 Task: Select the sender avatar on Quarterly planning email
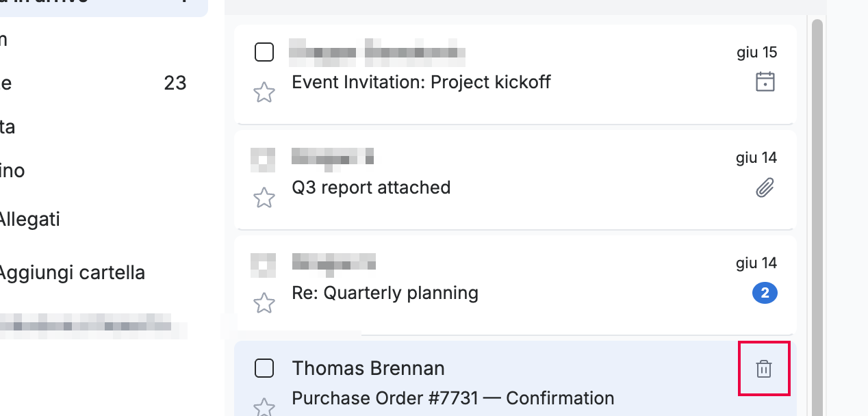264,264
